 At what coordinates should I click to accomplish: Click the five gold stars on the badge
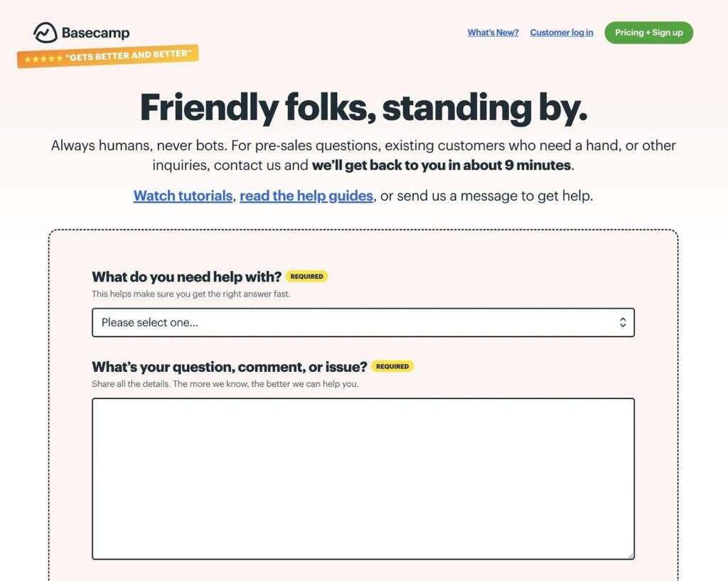(43, 59)
